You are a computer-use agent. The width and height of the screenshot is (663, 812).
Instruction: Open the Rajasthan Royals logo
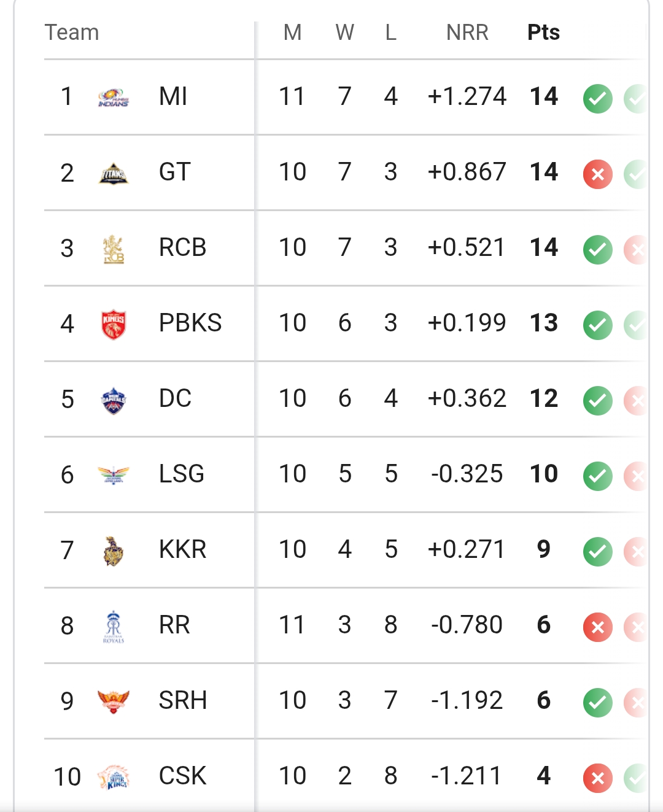tap(114, 627)
